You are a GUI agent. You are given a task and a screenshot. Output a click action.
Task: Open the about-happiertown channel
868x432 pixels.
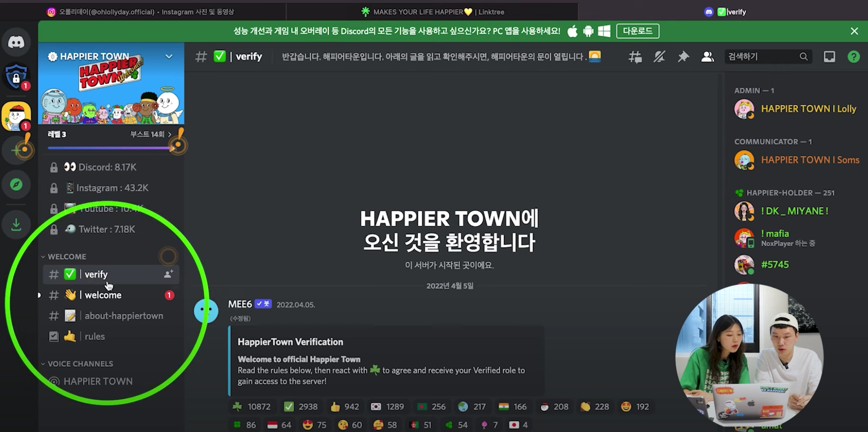pyautogui.click(x=111, y=316)
